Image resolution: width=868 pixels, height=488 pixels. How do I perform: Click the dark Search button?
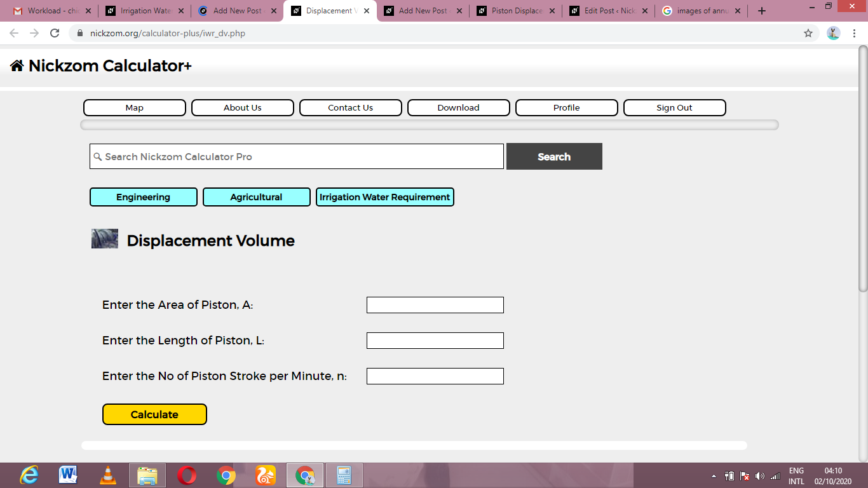[x=554, y=156]
